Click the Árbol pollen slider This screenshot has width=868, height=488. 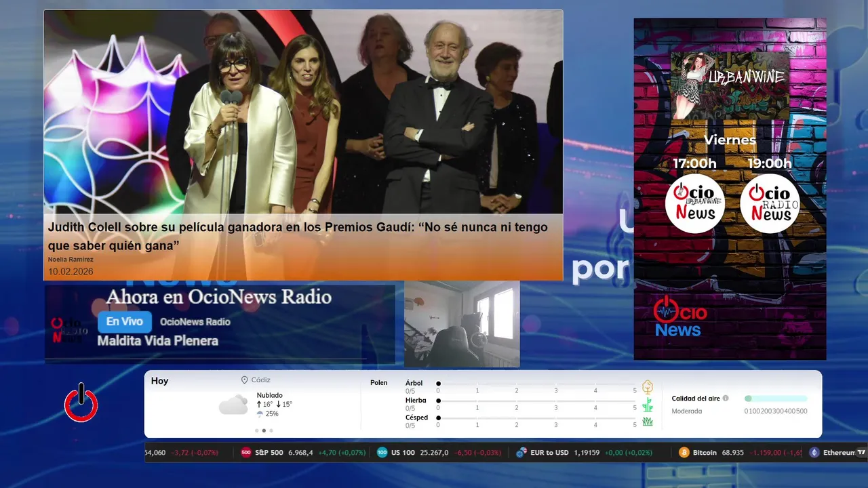coord(536,384)
